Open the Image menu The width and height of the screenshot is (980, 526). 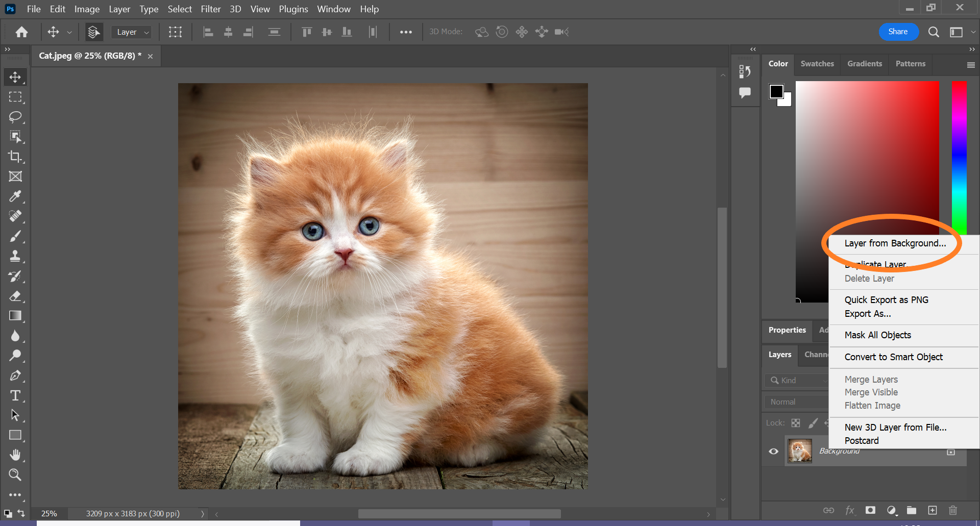87,9
